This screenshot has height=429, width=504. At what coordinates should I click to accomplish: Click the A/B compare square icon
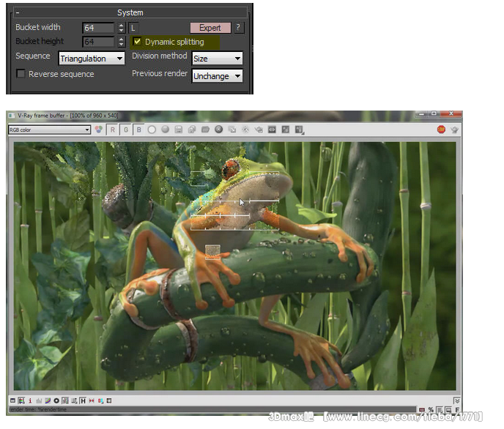click(x=286, y=130)
